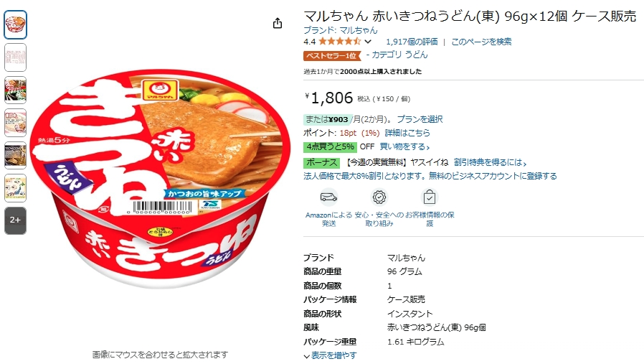Open the star rating breakdown chevron

[368, 42]
